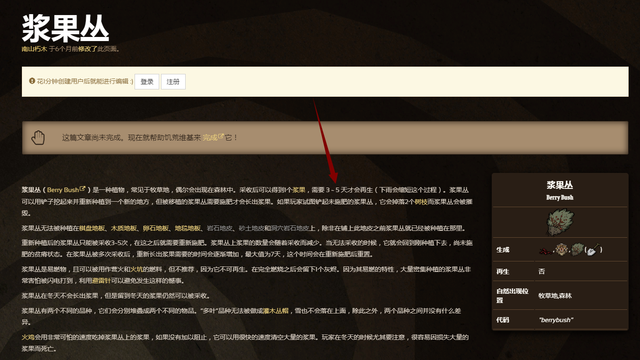This screenshot has width=640, height=360.
Task: Click the info icon in the login banner
Action: click(x=32, y=81)
